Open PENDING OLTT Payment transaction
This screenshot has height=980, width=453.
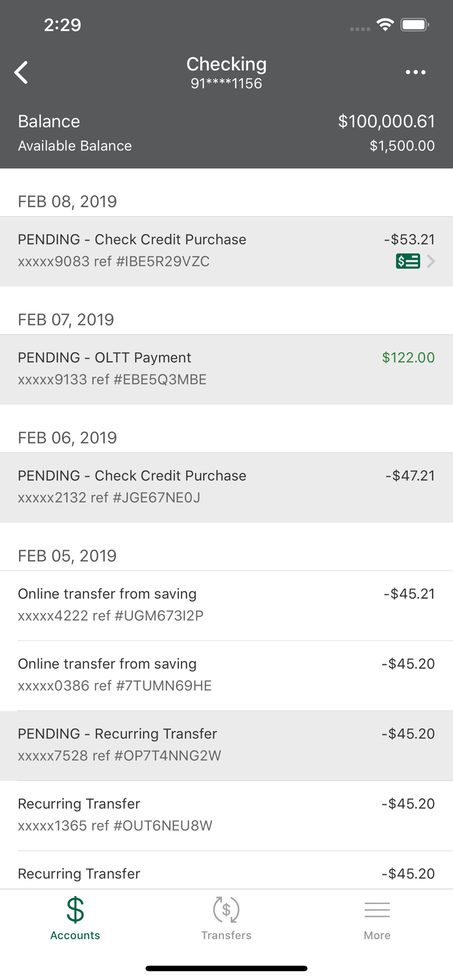click(226, 369)
